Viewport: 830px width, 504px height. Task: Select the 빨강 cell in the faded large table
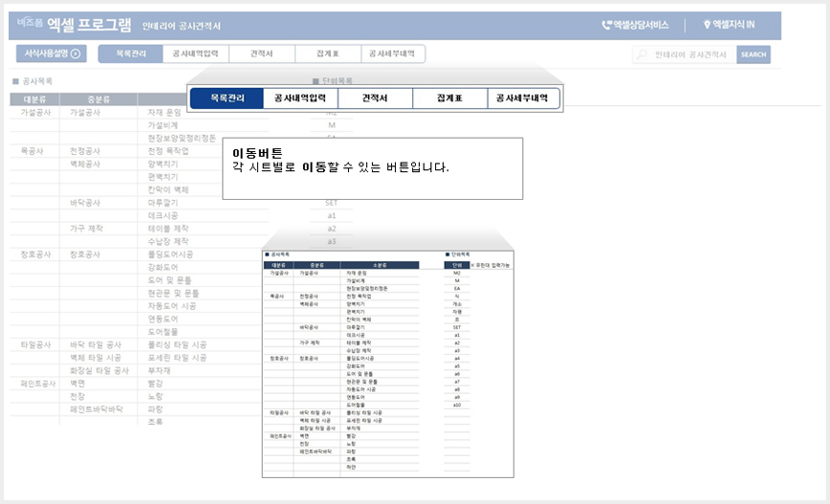point(155,383)
